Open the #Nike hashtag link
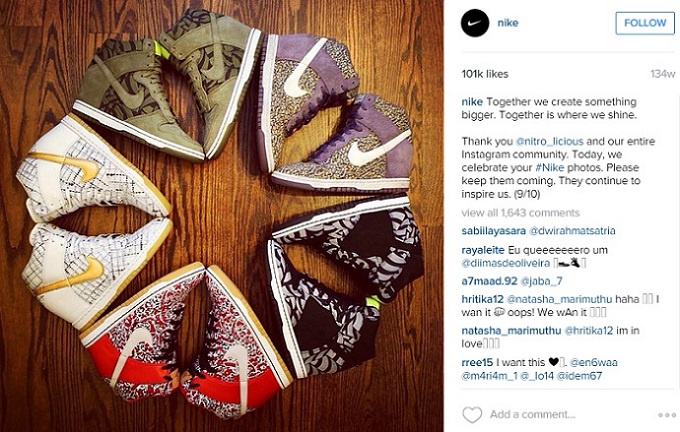 [x=549, y=167]
